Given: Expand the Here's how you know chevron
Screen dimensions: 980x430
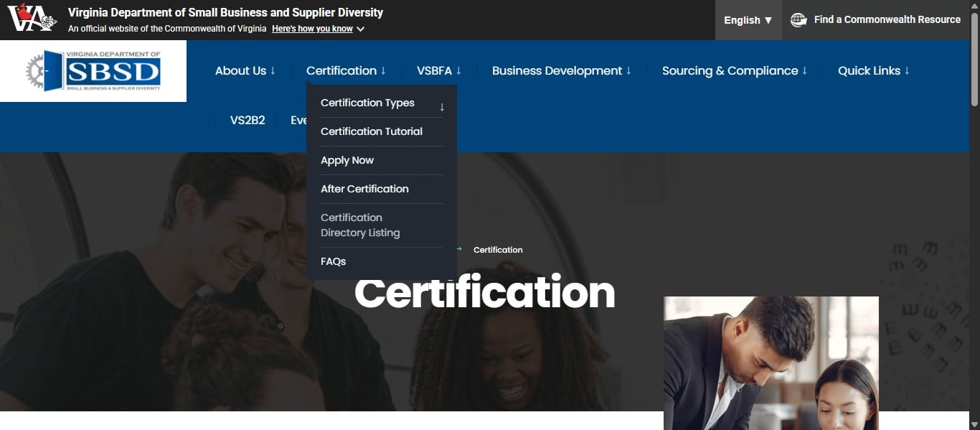Looking at the screenshot, I should click(x=360, y=29).
